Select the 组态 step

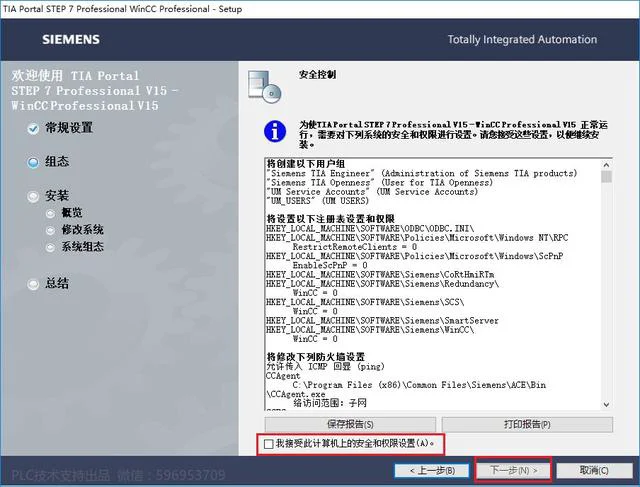(x=57, y=161)
